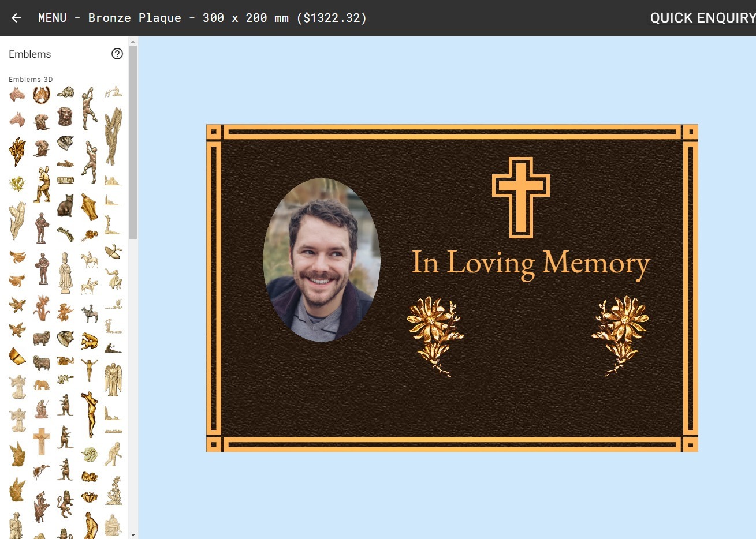The height and width of the screenshot is (539, 756).
Task: Click the scrollbar up arrow
Action: point(133,42)
